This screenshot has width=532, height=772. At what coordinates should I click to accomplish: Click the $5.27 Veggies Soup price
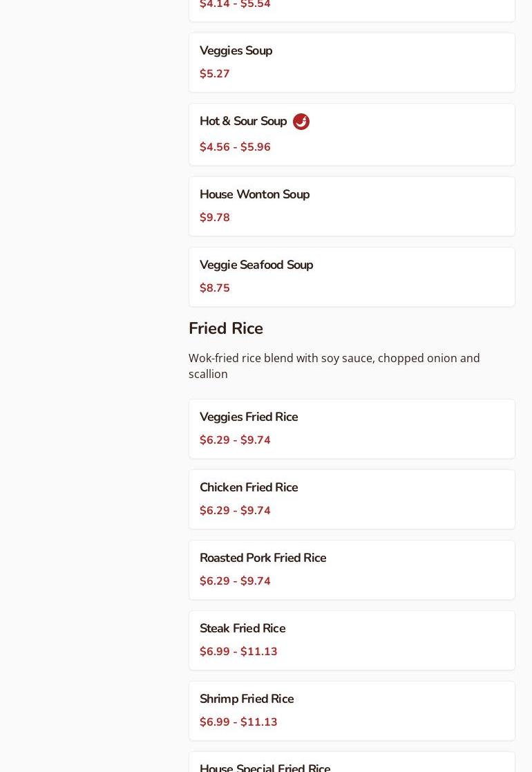pyautogui.click(x=215, y=74)
